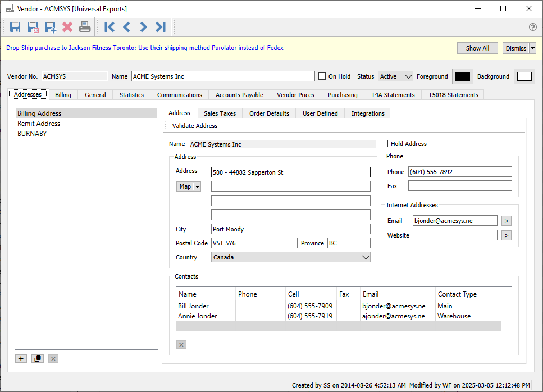Click the Print icon in toolbar
543x392 pixels.
pyautogui.click(x=84, y=26)
